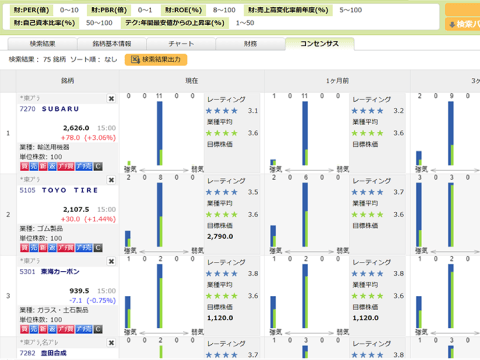Screen dimensions: 480x360
Task: Remove 7282 豊田合成 row with its X button
Action: tap(111, 343)
